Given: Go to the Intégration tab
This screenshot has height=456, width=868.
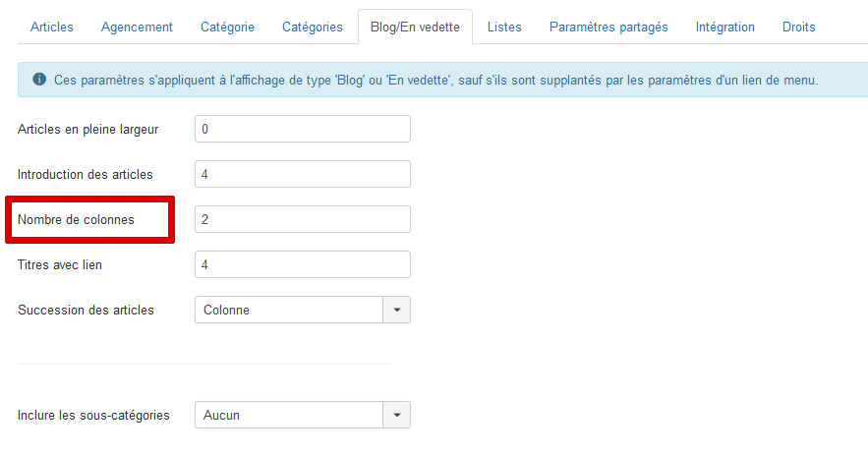Looking at the screenshot, I should pyautogui.click(x=725, y=28).
